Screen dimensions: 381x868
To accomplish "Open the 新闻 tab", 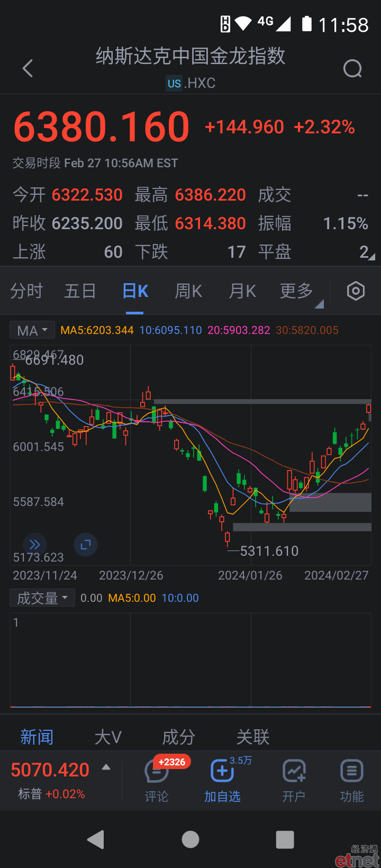I will tap(37, 737).
